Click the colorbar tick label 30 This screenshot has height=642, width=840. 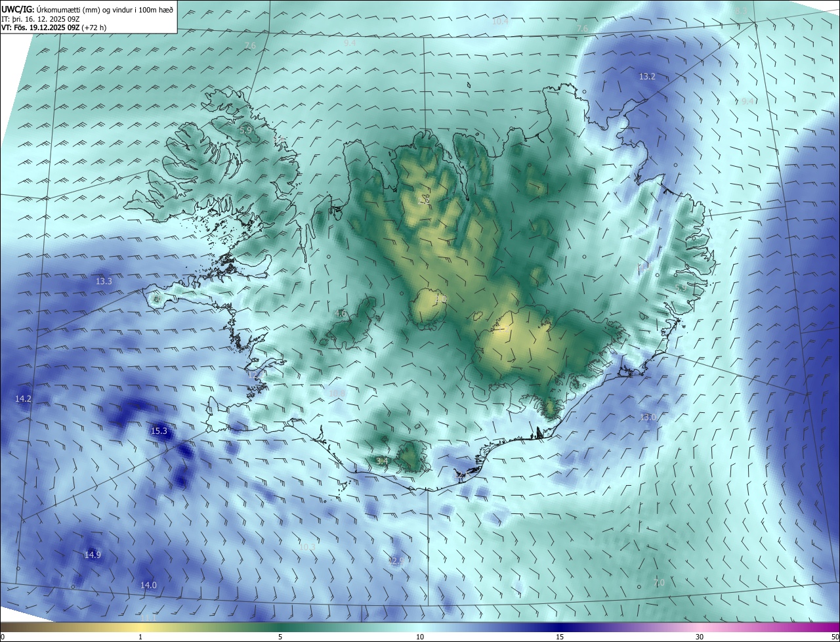click(700, 637)
